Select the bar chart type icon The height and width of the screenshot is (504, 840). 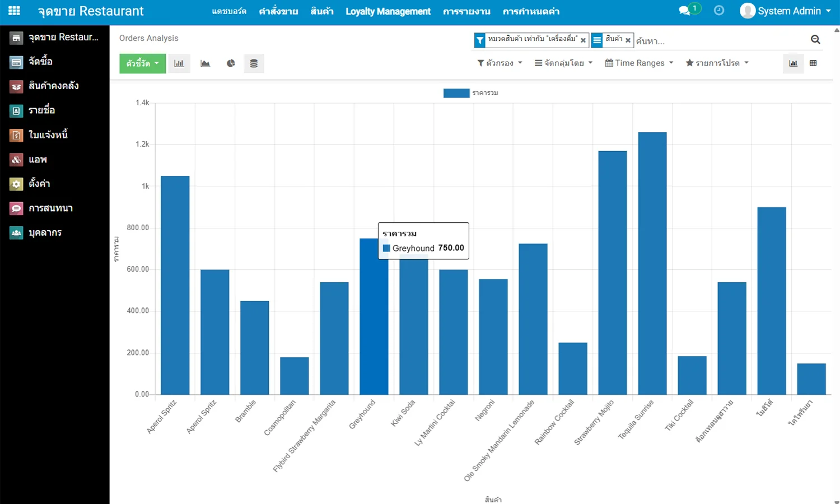click(179, 63)
